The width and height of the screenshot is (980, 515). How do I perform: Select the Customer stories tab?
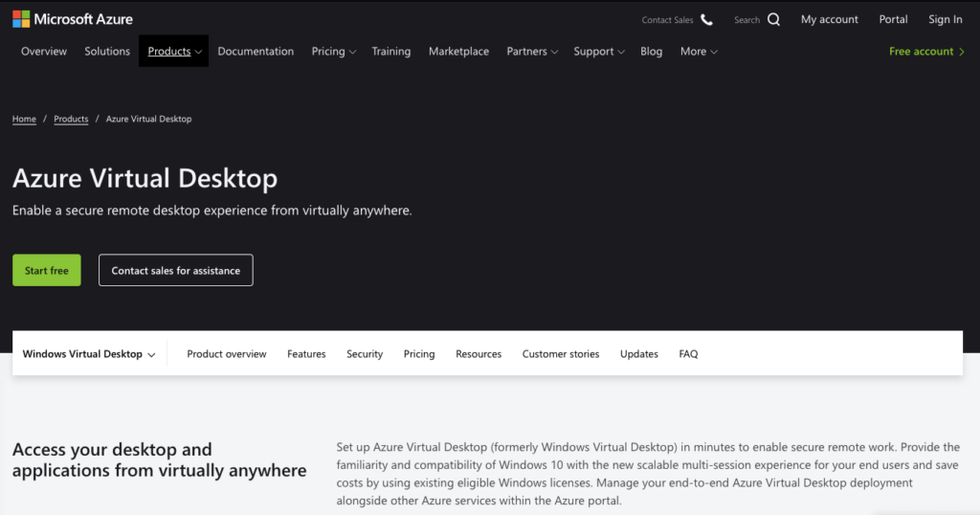pyautogui.click(x=561, y=354)
